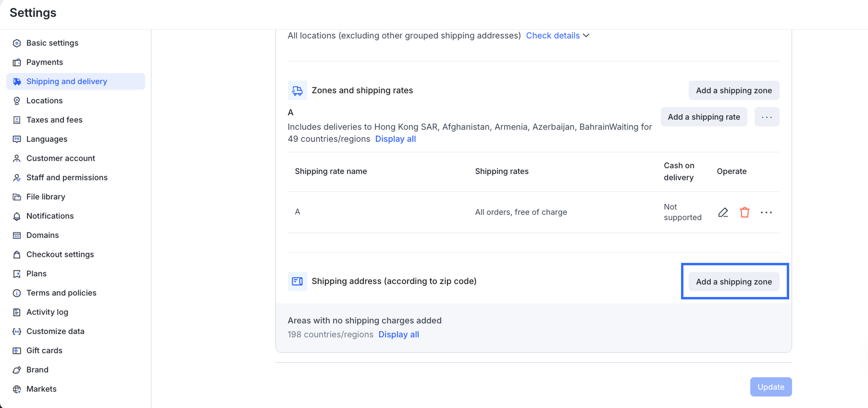Click the Markets globe icon in the sidebar
The image size is (868, 408).
point(17,389)
